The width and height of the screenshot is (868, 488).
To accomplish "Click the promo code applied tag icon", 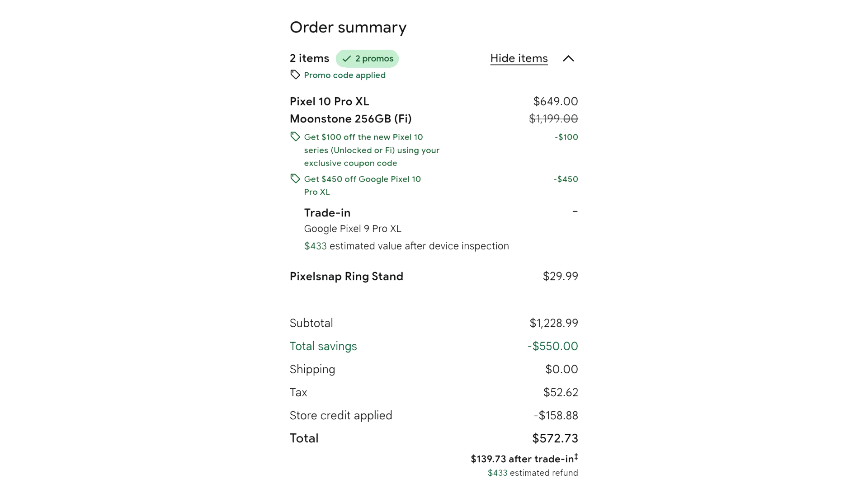I will (x=295, y=75).
